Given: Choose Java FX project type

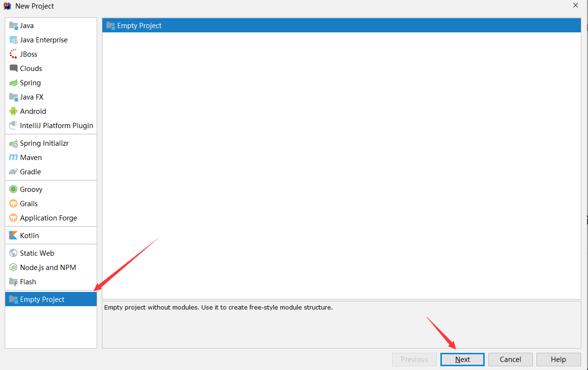Looking at the screenshot, I should pyautogui.click(x=51, y=97).
